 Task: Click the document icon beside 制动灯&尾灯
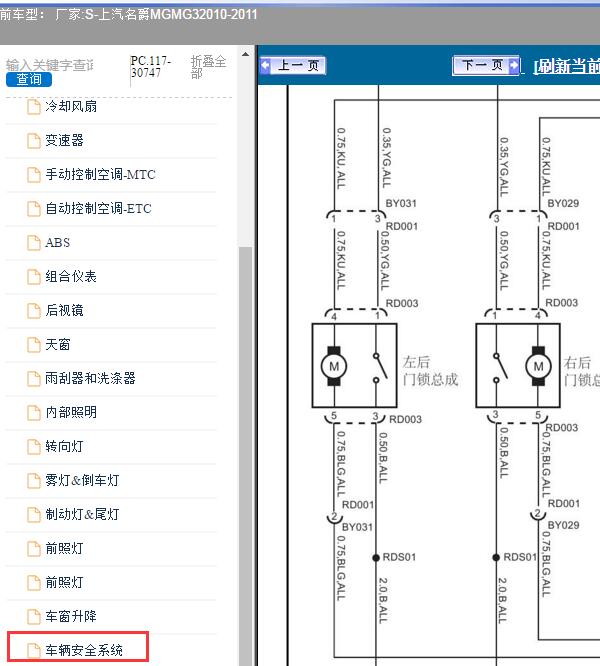pyautogui.click(x=34, y=514)
